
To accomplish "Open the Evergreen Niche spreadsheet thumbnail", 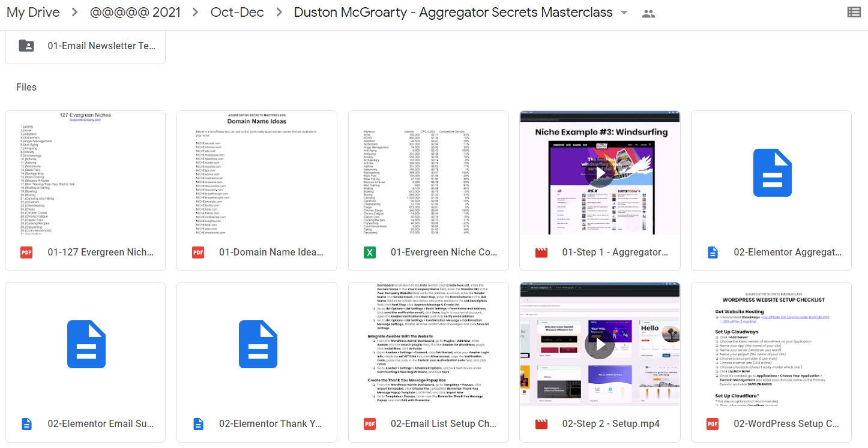I will (x=429, y=173).
